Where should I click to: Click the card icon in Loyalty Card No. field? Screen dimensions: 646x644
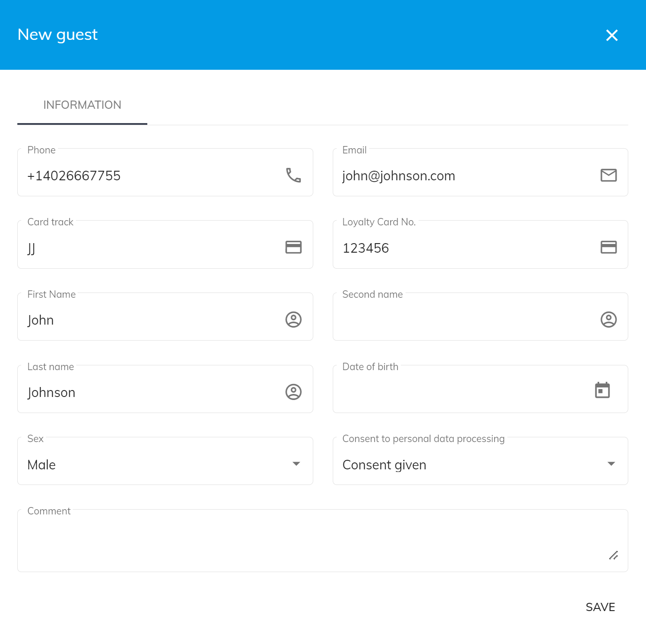[x=608, y=247]
